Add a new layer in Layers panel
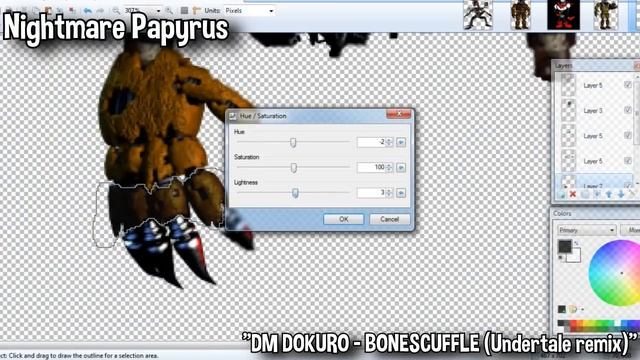The height and width of the screenshot is (360, 640). pos(561,195)
